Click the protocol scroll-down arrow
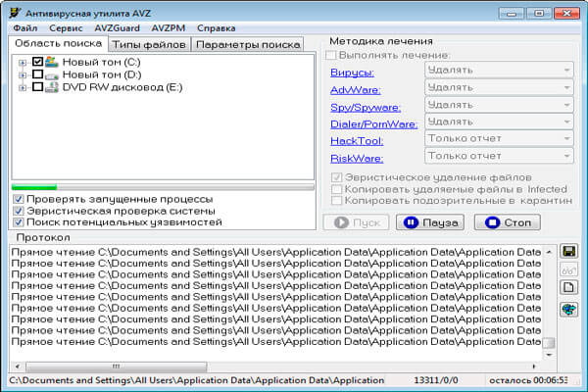The height and width of the screenshot is (392, 588). pyautogui.click(x=550, y=355)
